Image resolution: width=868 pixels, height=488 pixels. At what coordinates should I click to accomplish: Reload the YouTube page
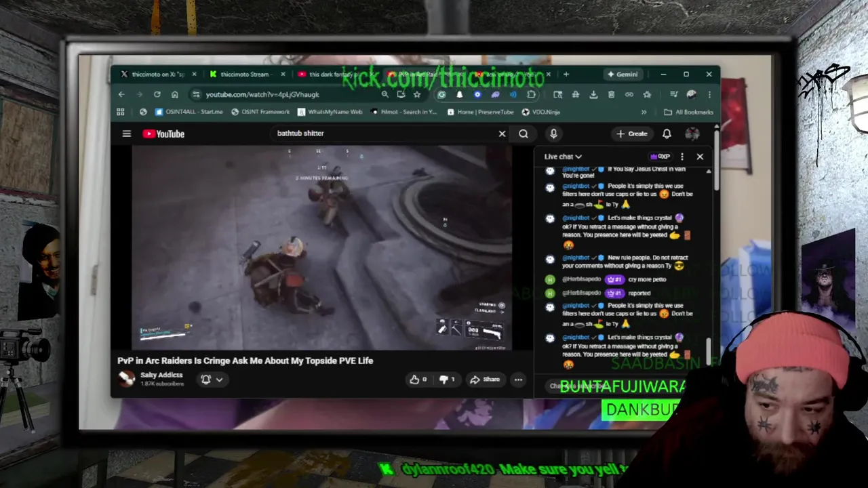pyautogui.click(x=157, y=95)
